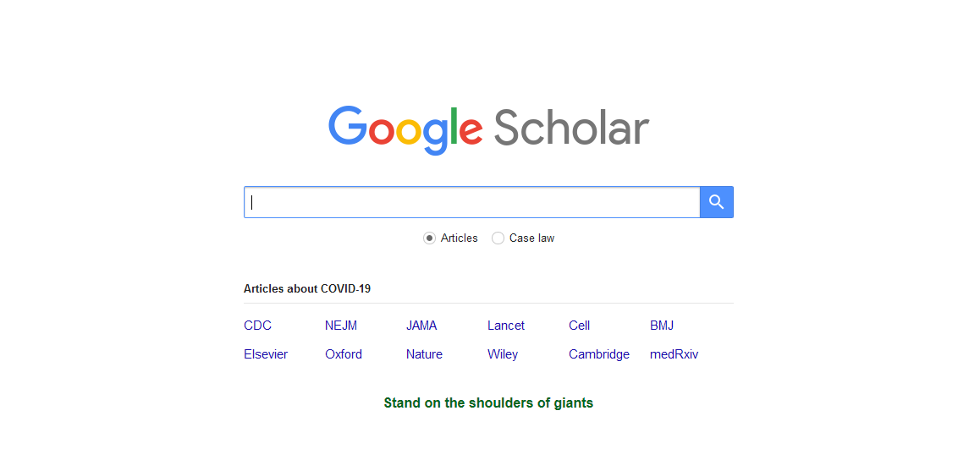Open the BMJ link
This screenshot has height=471, width=980.
click(662, 326)
